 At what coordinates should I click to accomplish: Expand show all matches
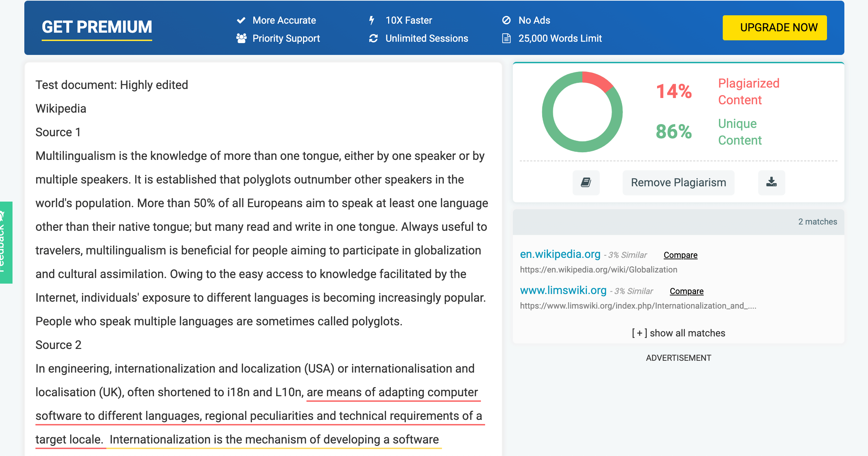click(678, 333)
